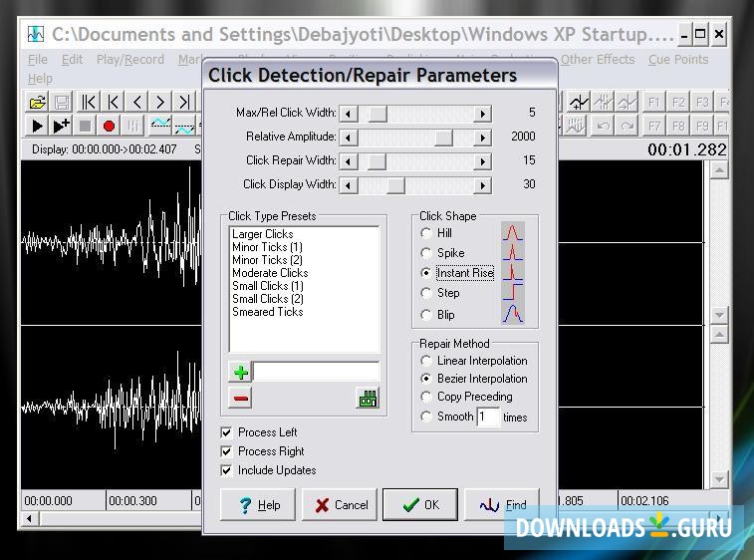Increase Max/Rel Click Width with right arrow
This screenshot has height=560, width=754.
coord(482,114)
